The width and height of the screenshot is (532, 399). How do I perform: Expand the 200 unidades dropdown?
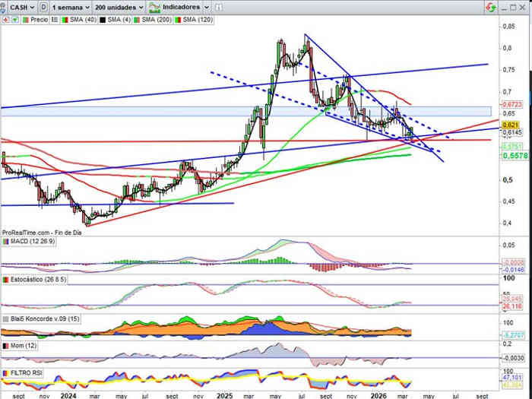point(122,6)
